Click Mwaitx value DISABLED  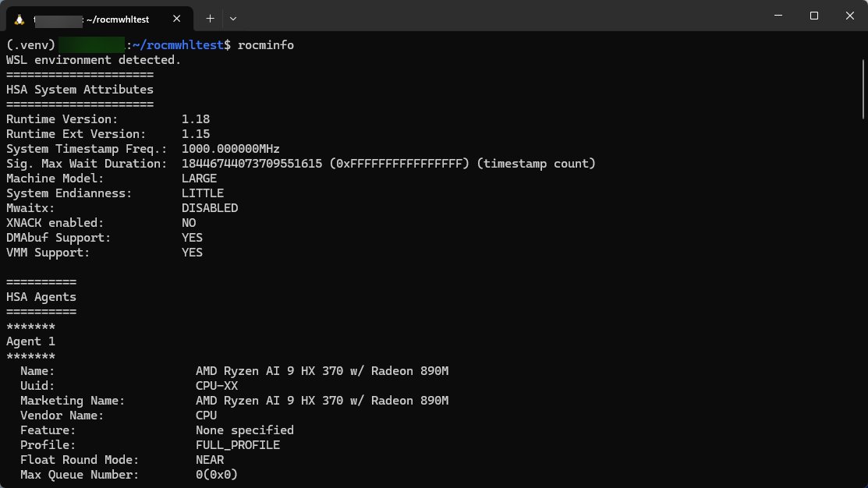pyautogui.click(x=210, y=208)
